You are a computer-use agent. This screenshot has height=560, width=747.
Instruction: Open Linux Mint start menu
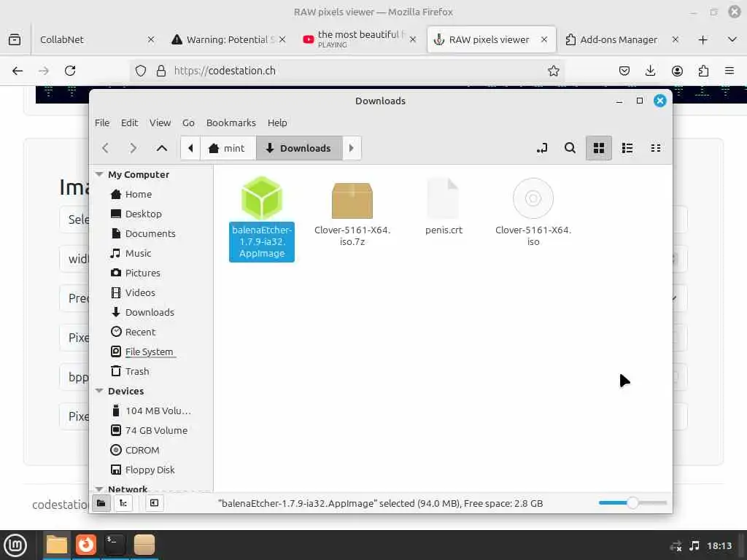click(x=15, y=545)
